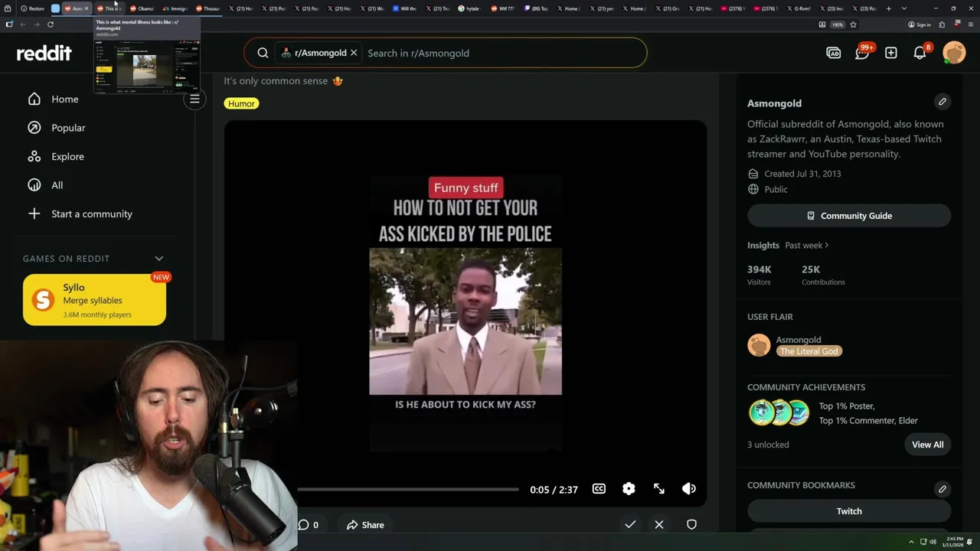Open the taskbar volume control
Image resolution: width=980 pixels, height=551 pixels.
click(x=933, y=542)
